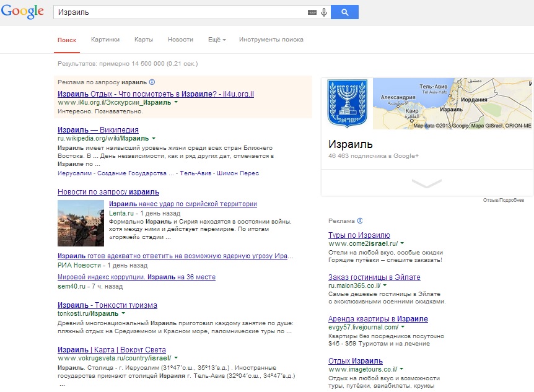Click the Google logo

pyautogui.click(x=22, y=12)
